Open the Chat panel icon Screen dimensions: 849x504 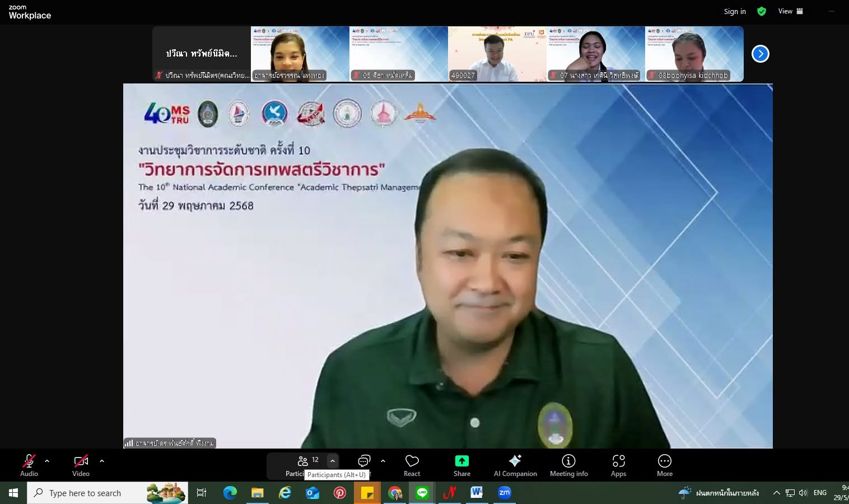364,461
